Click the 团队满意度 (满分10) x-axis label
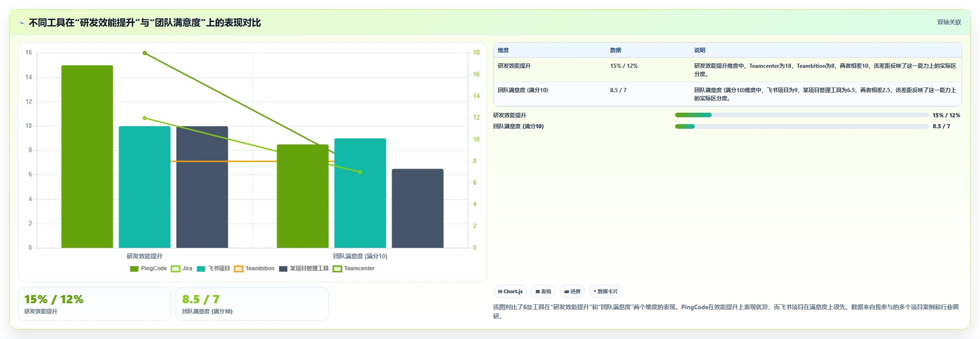980x339 pixels. pos(360,256)
